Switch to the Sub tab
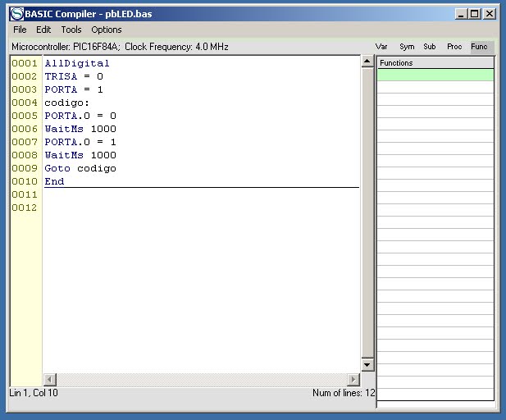 click(x=430, y=47)
